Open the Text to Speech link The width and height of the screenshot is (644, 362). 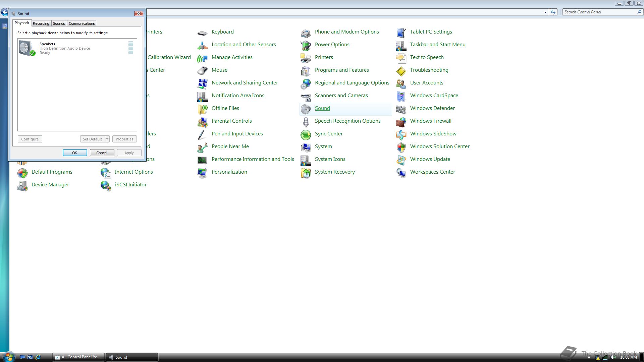tap(427, 57)
